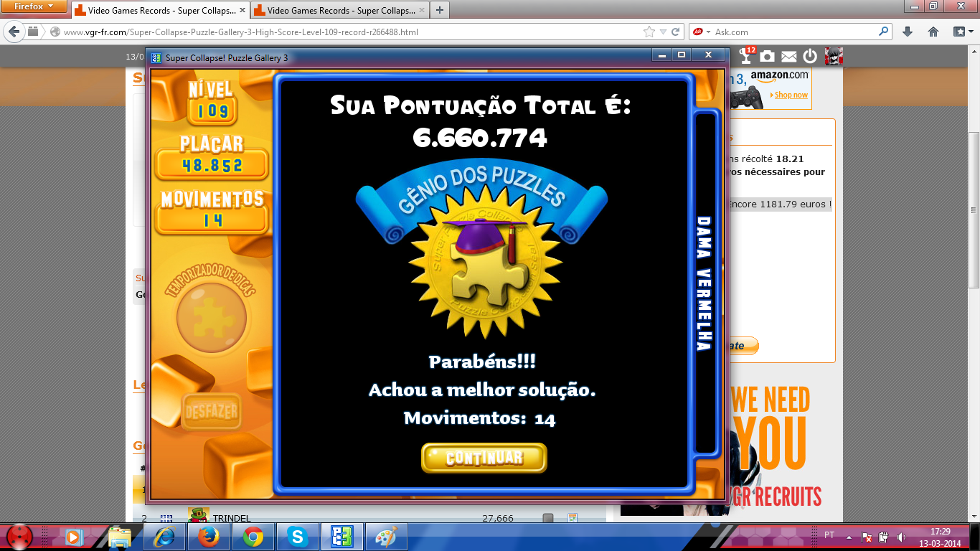
Task: Toggle the volume icon in system tray
Action: [900, 537]
